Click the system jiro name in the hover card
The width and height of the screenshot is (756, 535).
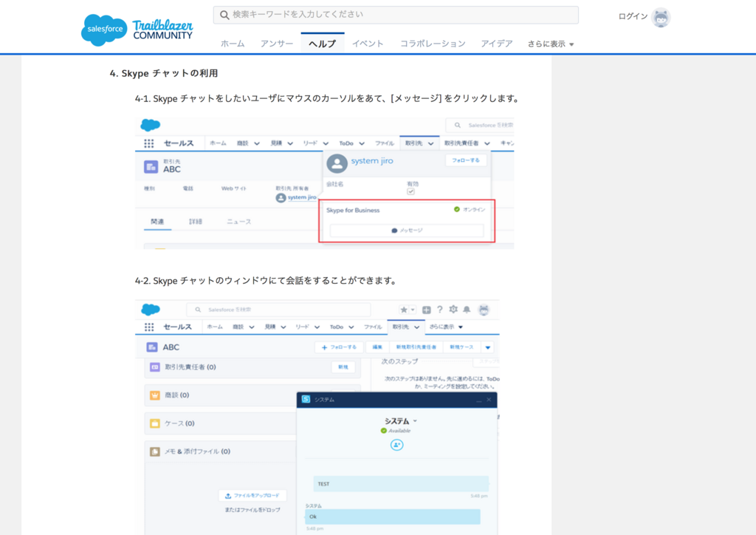click(372, 160)
